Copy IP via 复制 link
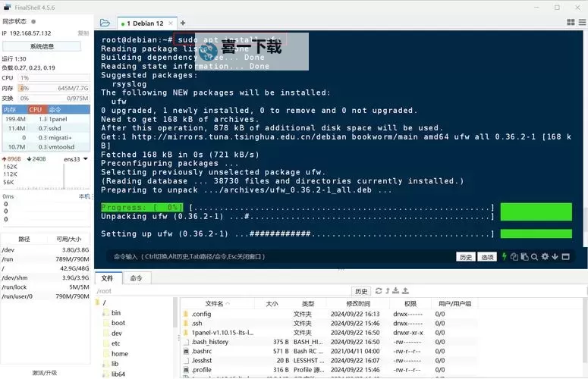The width and height of the screenshot is (588, 379). tap(83, 33)
